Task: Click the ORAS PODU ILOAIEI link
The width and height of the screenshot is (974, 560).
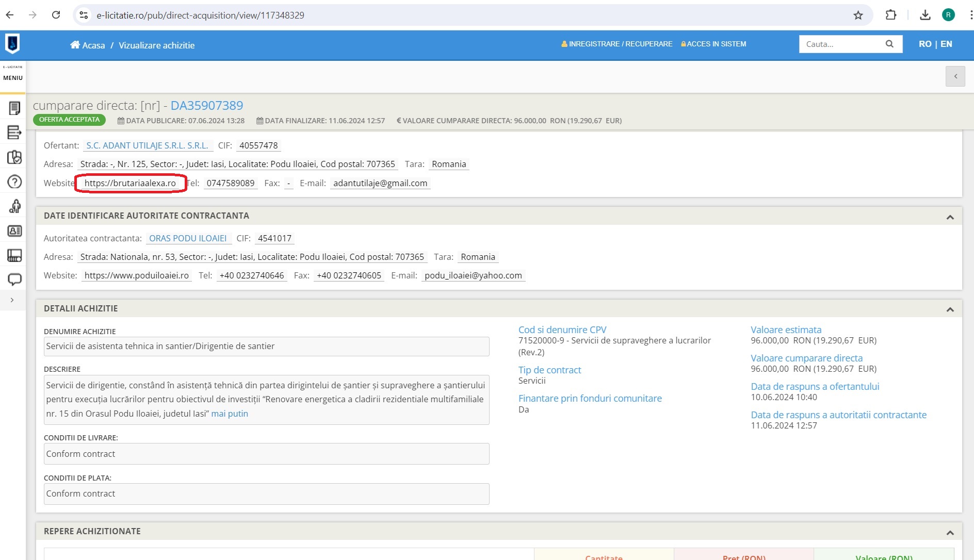Action: 188,238
